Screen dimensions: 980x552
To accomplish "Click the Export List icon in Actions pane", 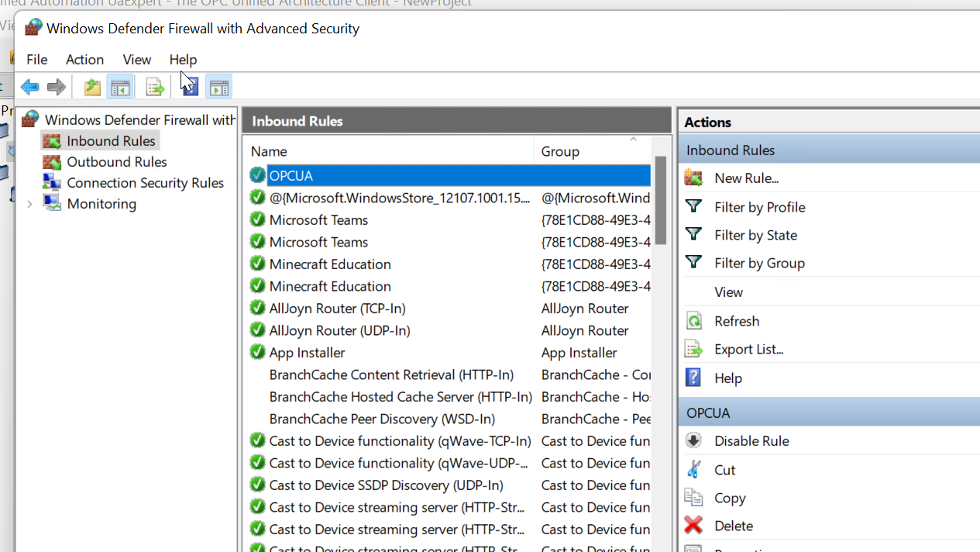I will (x=693, y=349).
